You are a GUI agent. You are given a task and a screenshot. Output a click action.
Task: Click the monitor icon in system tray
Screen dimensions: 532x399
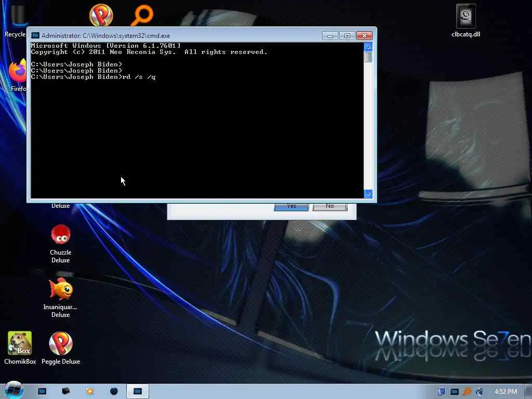click(x=454, y=392)
